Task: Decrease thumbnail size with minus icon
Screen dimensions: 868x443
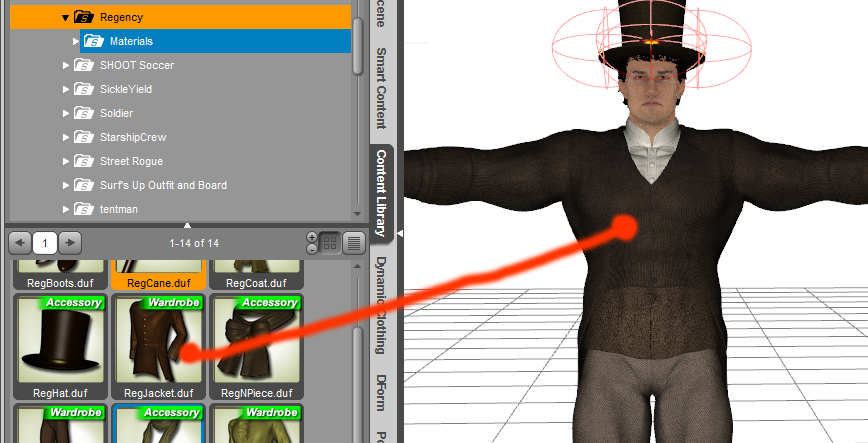Action: (x=312, y=249)
